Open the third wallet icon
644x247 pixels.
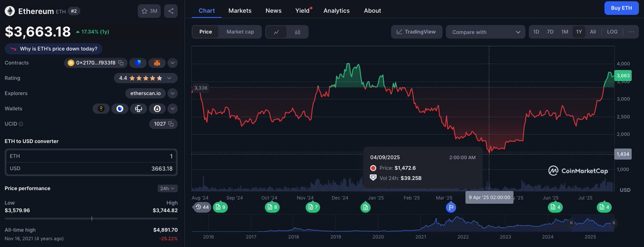tap(138, 109)
